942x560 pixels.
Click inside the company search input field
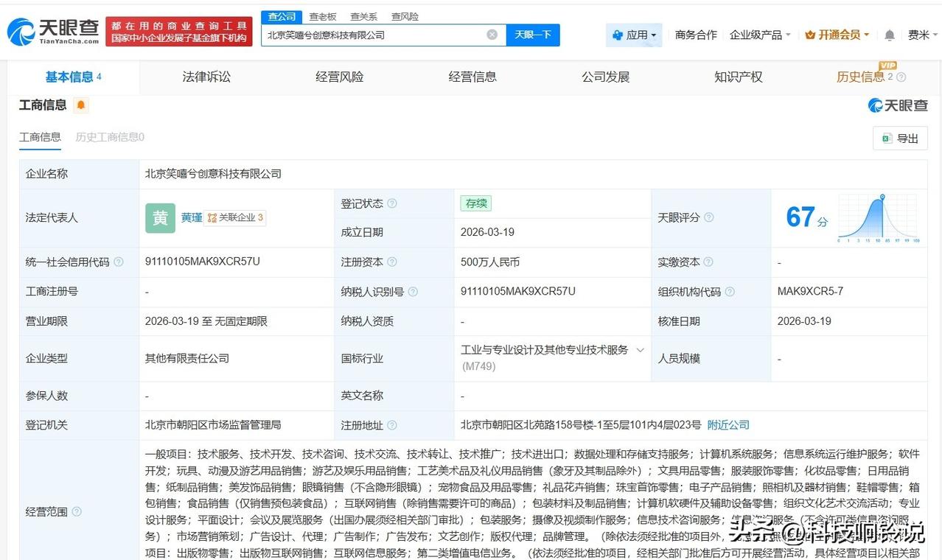(x=369, y=35)
